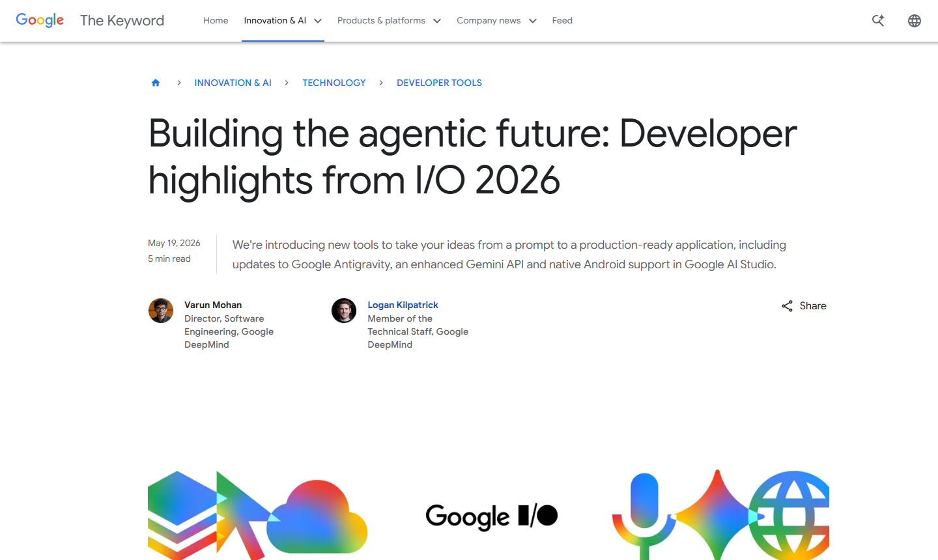Screen dimensions: 938x560
Task: Open Logan Kilpatrick author link
Action: pos(403,305)
